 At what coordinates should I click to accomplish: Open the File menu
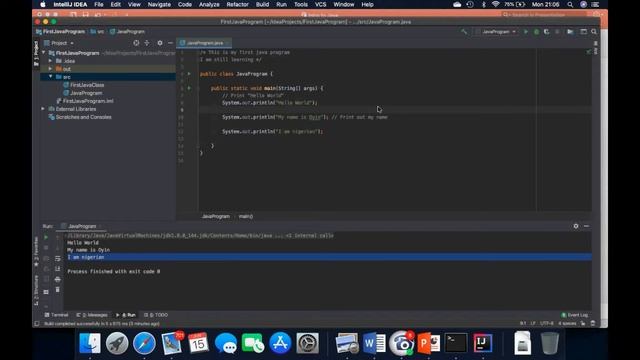99,4
